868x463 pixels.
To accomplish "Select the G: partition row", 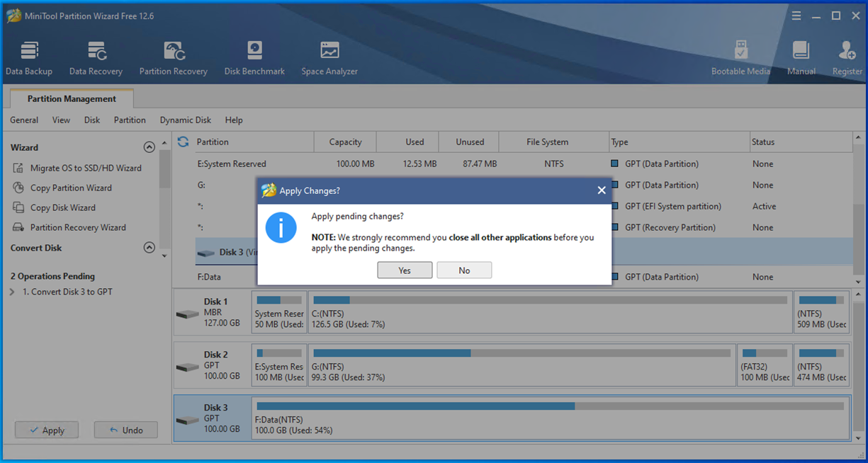I will [523, 185].
